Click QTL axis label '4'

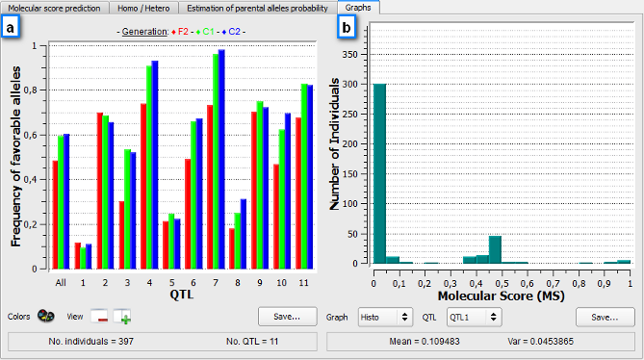tap(149, 282)
